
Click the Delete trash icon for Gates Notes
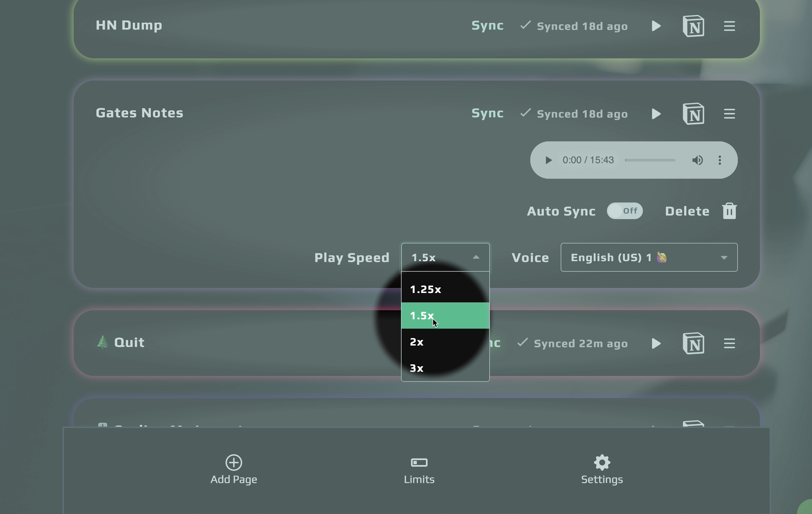tap(729, 211)
